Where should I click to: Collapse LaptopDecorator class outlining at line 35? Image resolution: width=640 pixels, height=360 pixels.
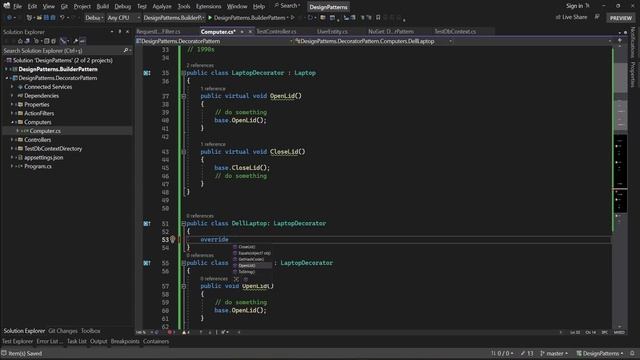point(184,73)
